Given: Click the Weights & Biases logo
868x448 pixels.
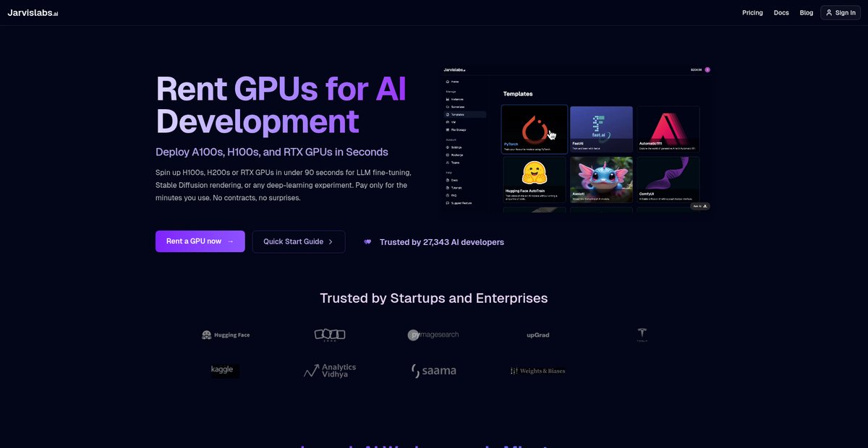Looking at the screenshot, I should [537, 371].
